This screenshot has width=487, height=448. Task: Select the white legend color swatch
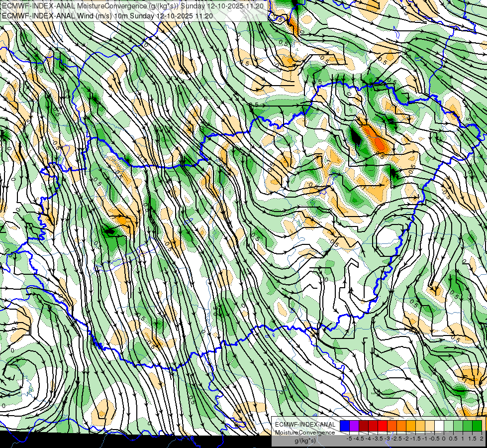[439, 426]
